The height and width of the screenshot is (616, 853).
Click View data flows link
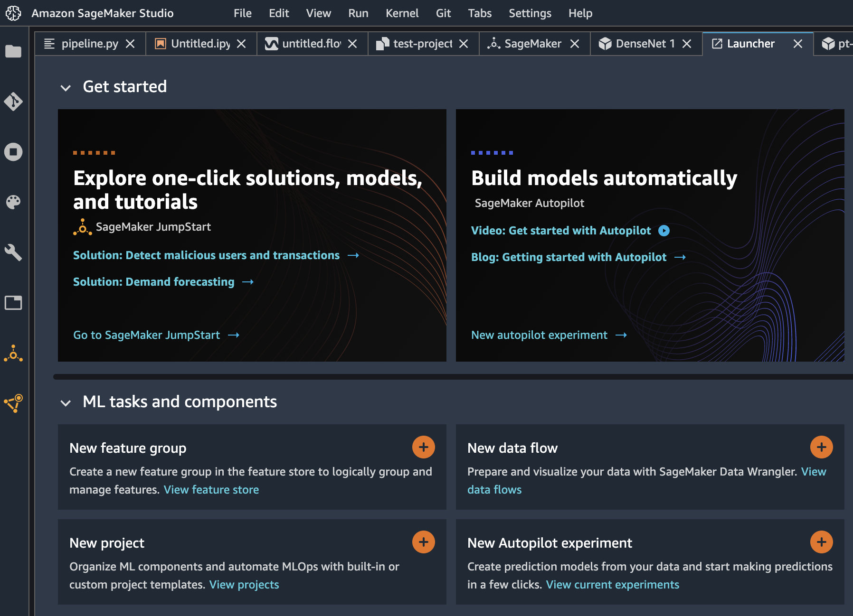point(494,490)
